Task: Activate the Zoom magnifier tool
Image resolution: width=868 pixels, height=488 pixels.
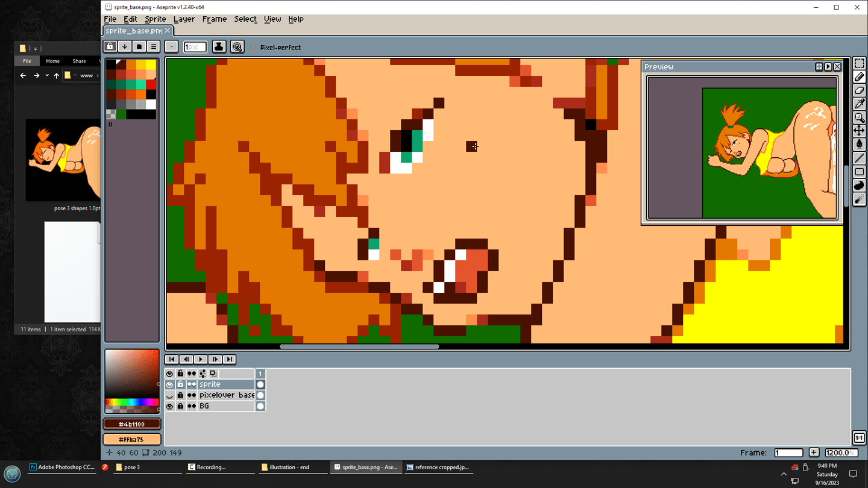Action: pyautogui.click(x=860, y=117)
